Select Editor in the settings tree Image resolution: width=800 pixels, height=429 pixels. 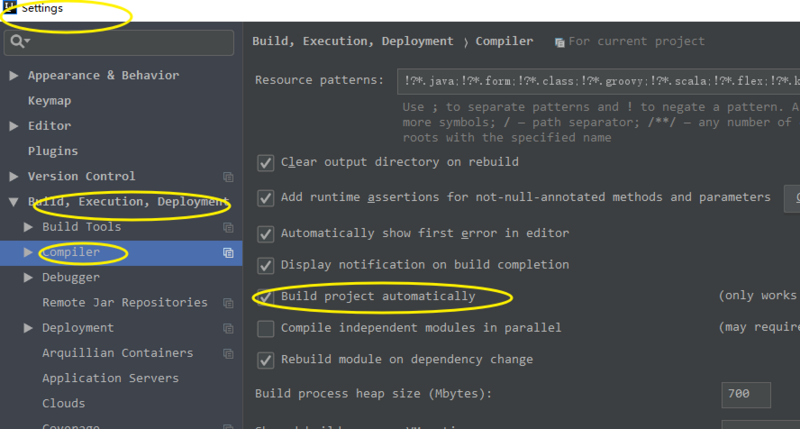pyautogui.click(x=49, y=126)
